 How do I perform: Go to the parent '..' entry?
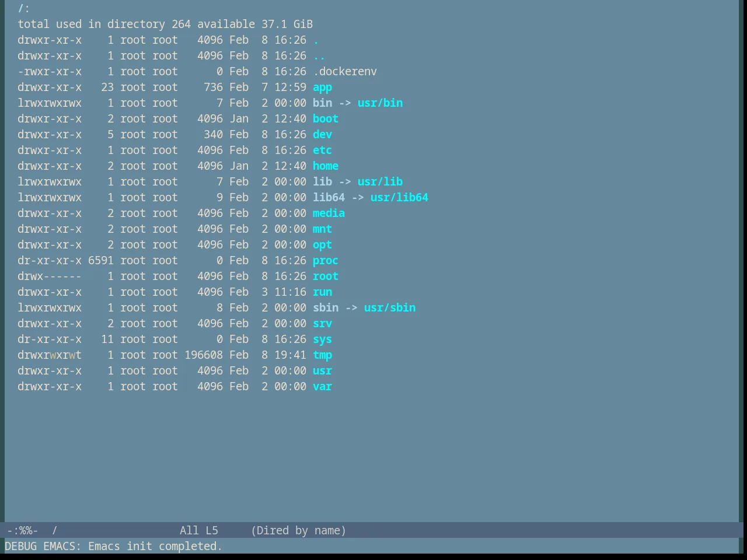pos(319,56)
